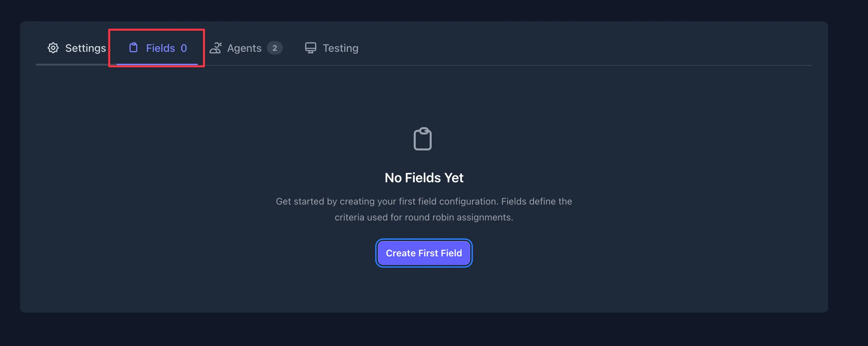Image resolution: width=868 pixels, height=346 pixels.
Task: Select the Agents count badge showing 2
Action: pos(275,48)
